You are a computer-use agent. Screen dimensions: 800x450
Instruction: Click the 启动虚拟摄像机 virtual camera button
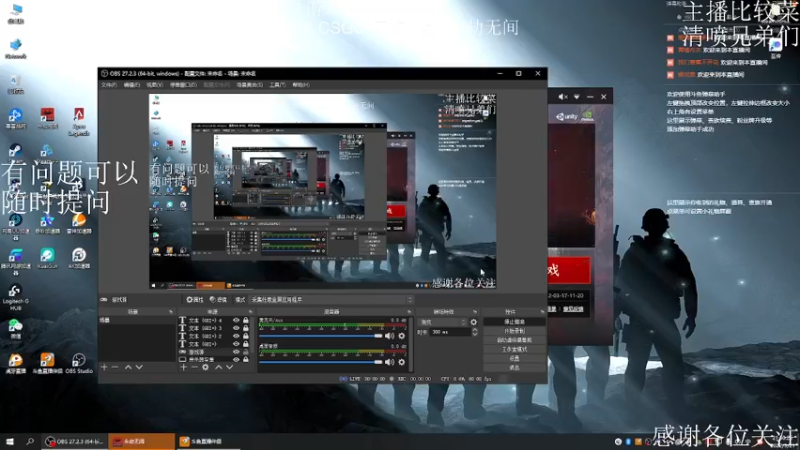pyautogui.click(x=514, y=340)
